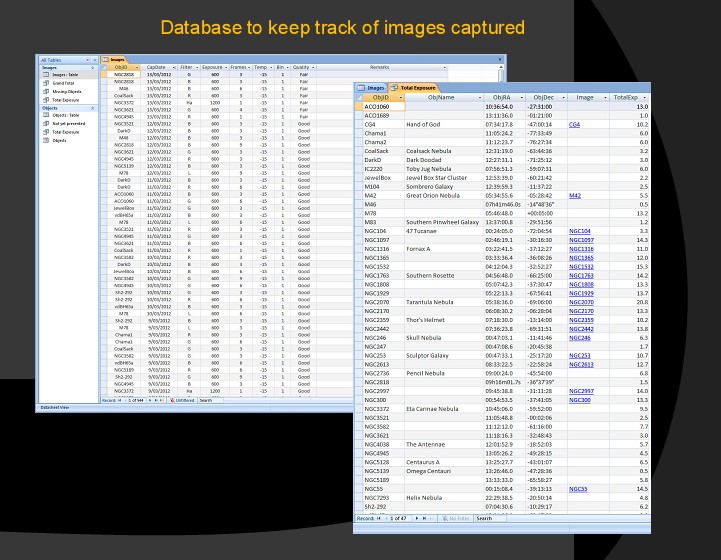Close the Images table with the X button

tap(500, 60)
